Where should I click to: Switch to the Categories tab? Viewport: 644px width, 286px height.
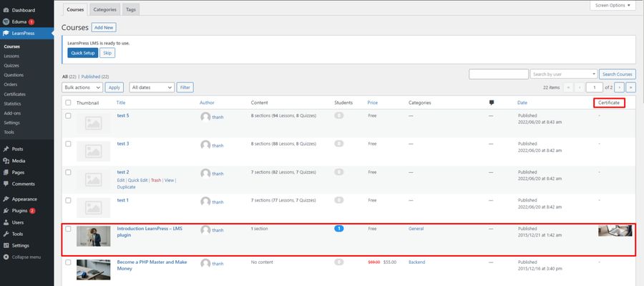[104, 9]
